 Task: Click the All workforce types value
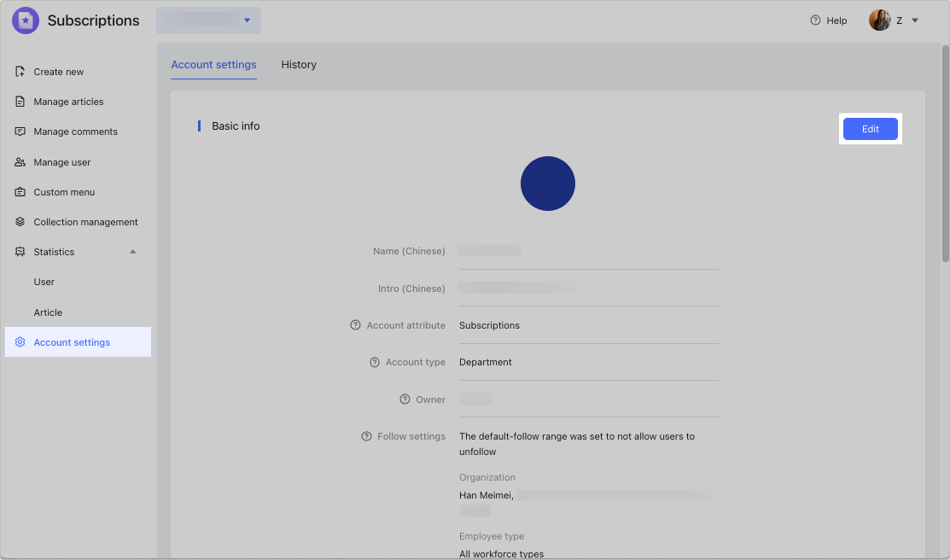coord(502,554)
